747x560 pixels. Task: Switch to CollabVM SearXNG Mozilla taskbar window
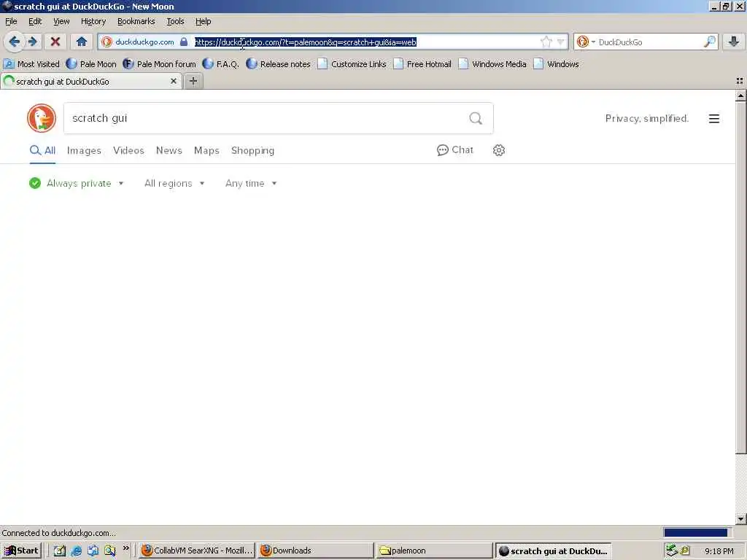pos(197,551)
